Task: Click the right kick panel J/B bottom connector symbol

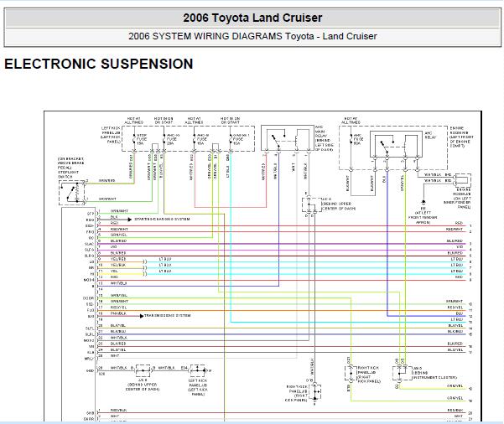Action: (315, 391)
